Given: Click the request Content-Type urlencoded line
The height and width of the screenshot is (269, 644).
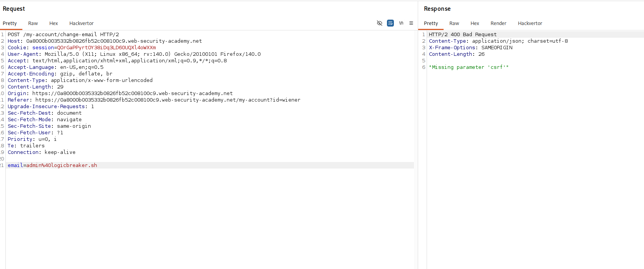Looking at the screenshot, I should [x=80, y=80].
